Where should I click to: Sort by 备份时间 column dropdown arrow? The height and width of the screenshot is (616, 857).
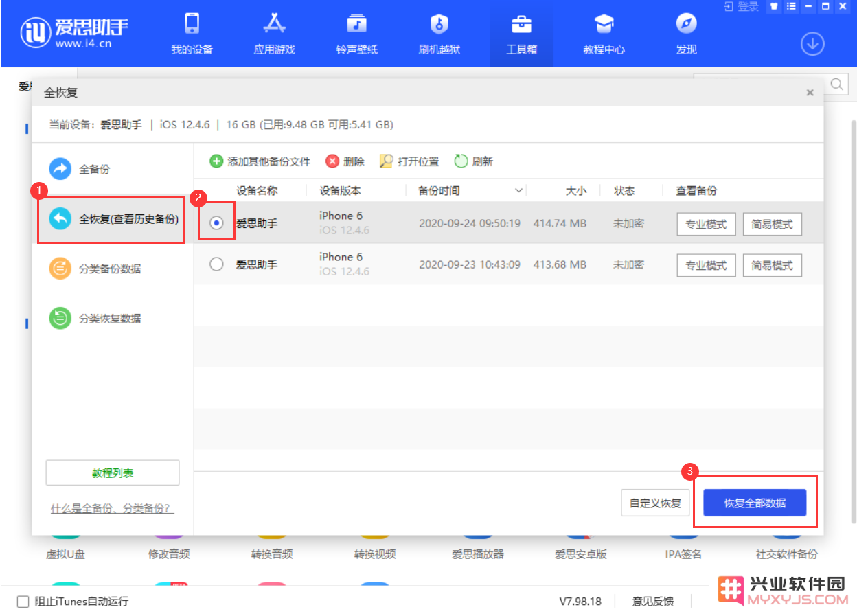point(518,191)
